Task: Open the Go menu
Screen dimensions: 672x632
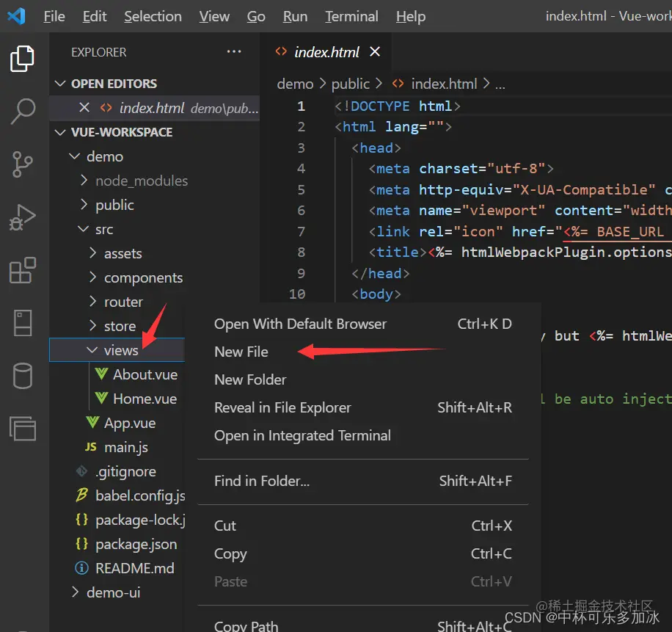Action: pos(256,16)
